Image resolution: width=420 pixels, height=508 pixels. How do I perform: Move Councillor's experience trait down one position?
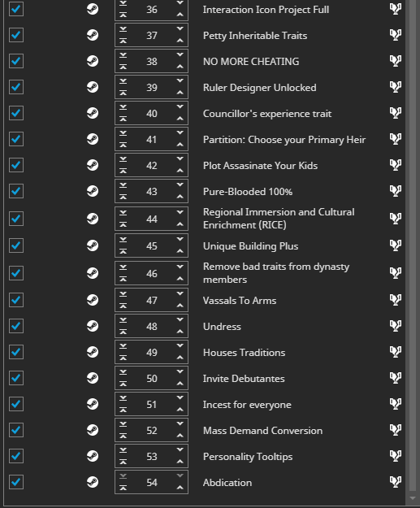click(x=180, y=107)
